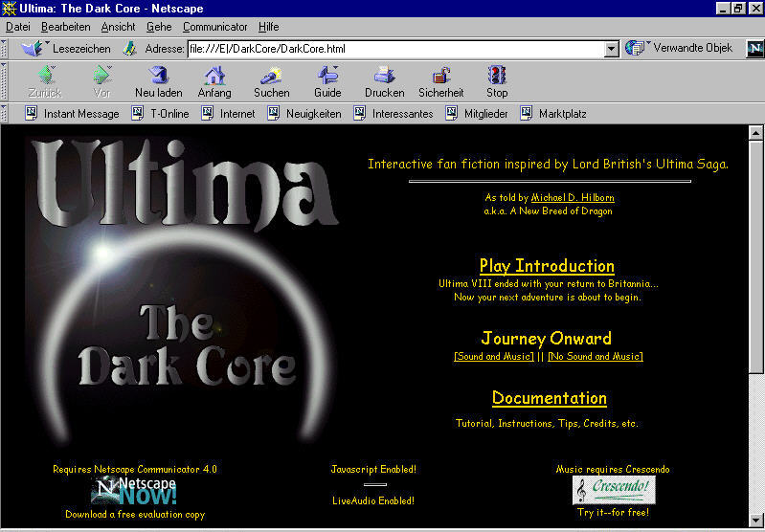The image size is (765, 532).
Task: Follow the No Sound and Music link
Action: click(x=596, y=357)
